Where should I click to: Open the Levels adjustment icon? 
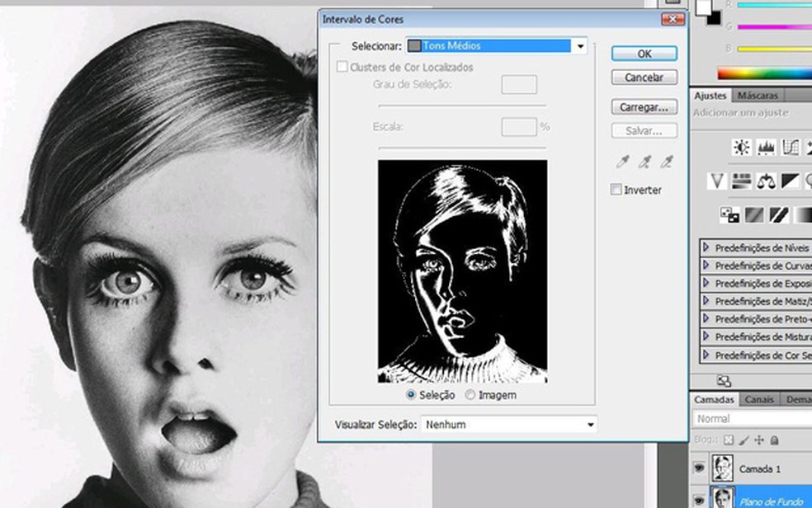(x=765, y=147)
